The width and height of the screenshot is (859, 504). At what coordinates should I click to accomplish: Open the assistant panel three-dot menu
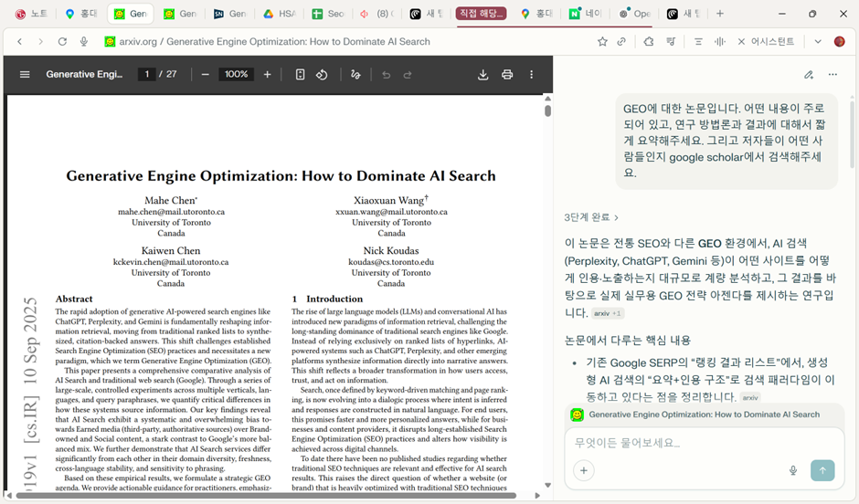832,75
